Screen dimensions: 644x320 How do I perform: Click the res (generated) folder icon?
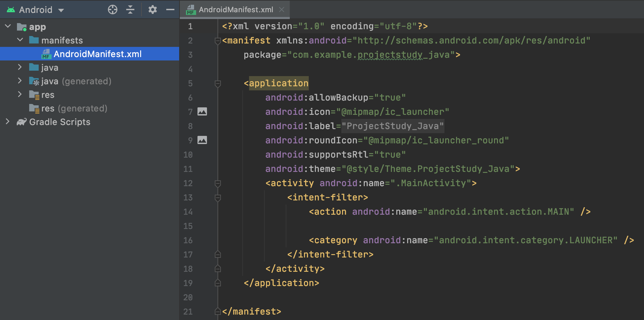point(34,108)
